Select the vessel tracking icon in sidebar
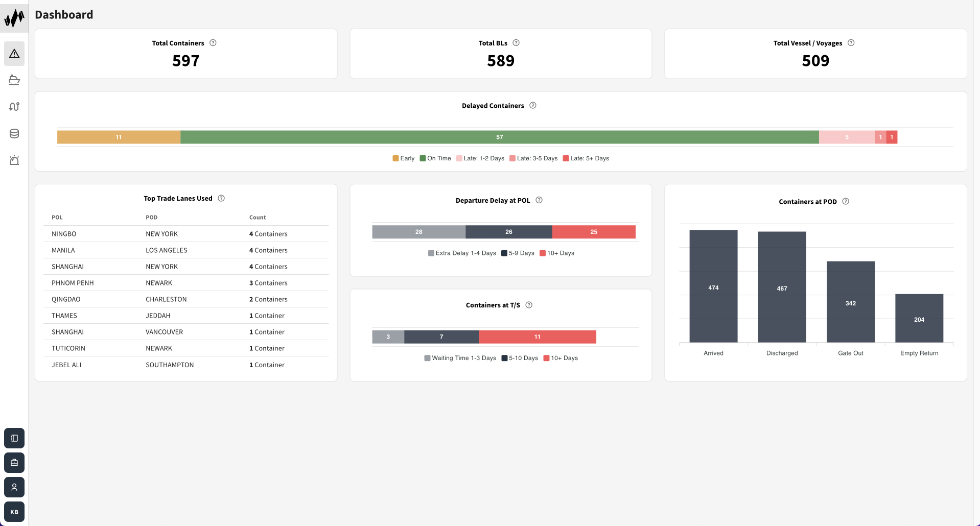 coord(14,80)
